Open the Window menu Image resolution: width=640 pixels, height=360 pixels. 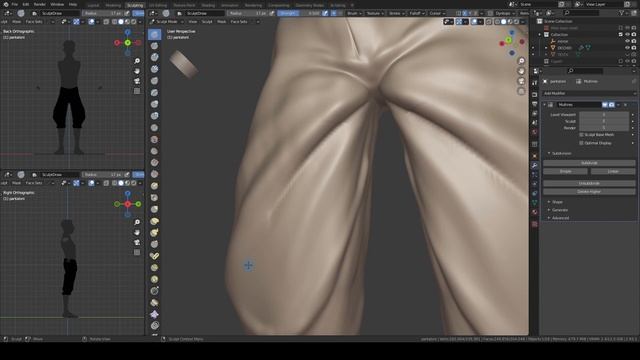(57, 4)
